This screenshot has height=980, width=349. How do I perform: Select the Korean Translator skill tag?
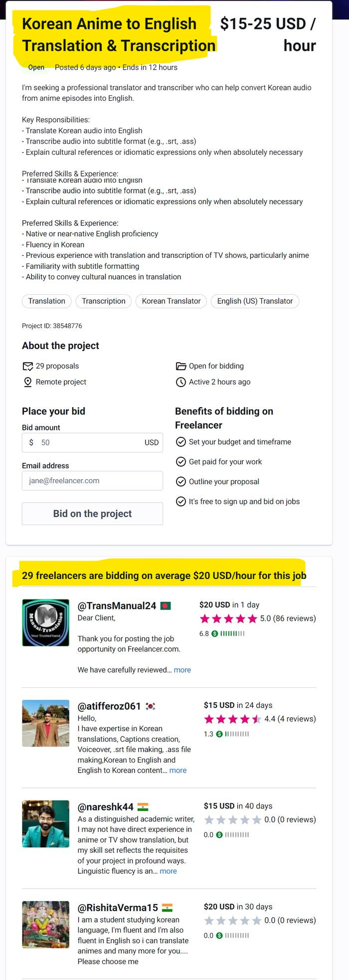[171, 301]
